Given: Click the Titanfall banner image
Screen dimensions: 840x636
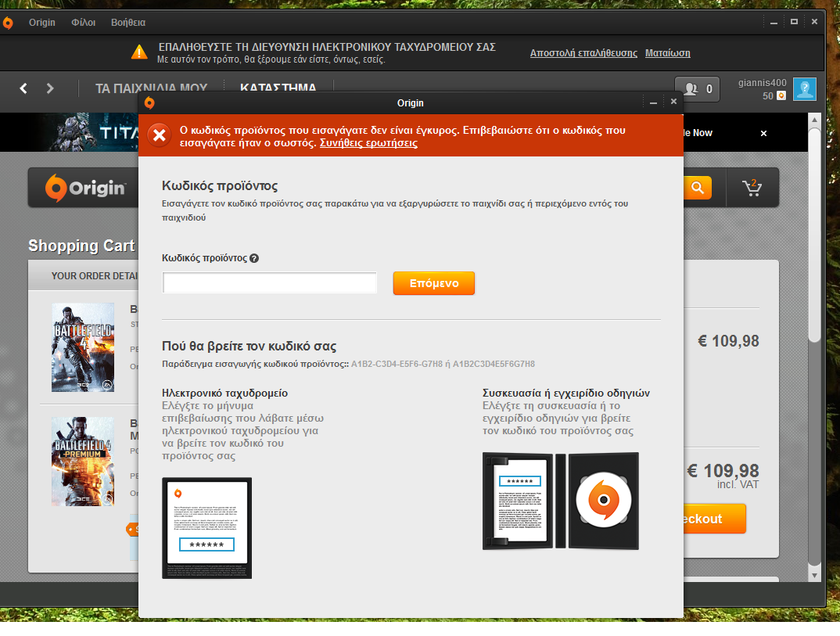Looking at the screenshot, I should coord(70,132).
